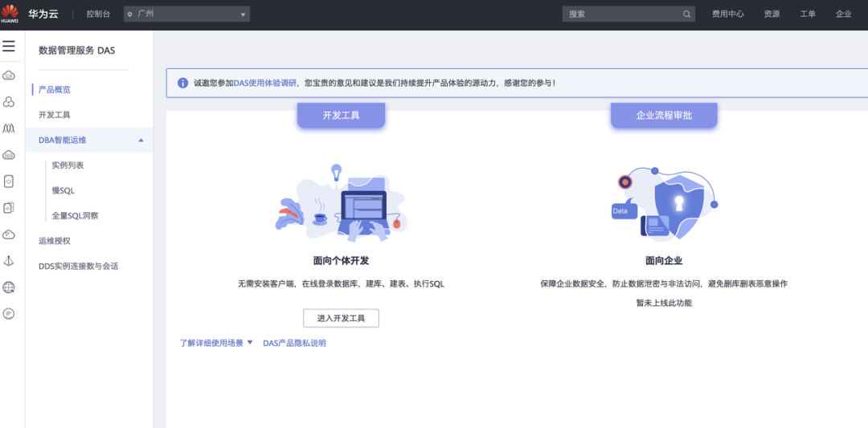Screen dimensions: 868x428
Task: Open the hamburger service list menu
Action: (x=9, y=46)
